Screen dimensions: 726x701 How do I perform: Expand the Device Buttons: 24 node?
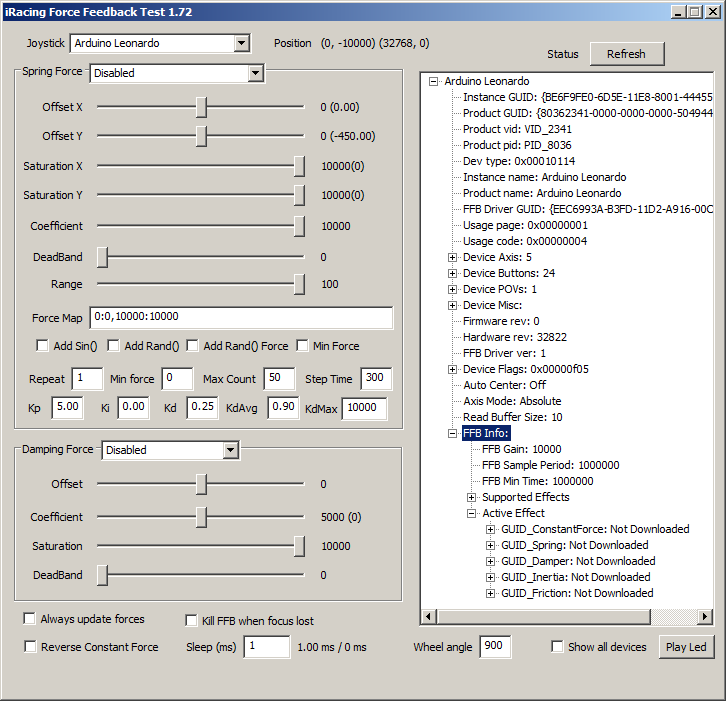(x=452, y=274)
